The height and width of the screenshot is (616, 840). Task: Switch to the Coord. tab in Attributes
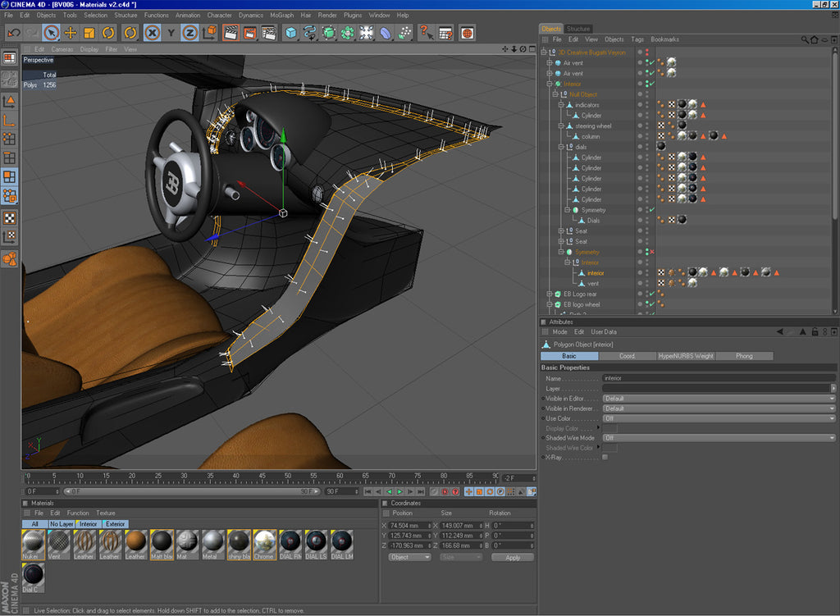click(628, 356)
